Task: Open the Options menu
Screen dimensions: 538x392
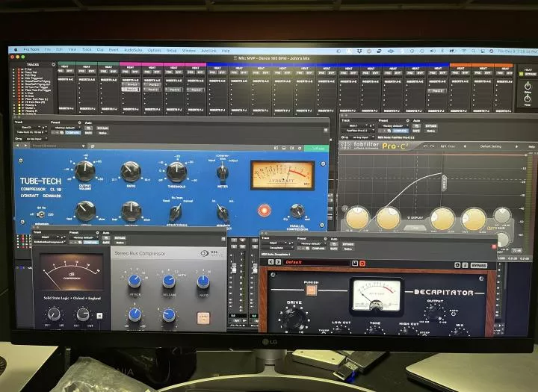Action: (x=155, y=50)
